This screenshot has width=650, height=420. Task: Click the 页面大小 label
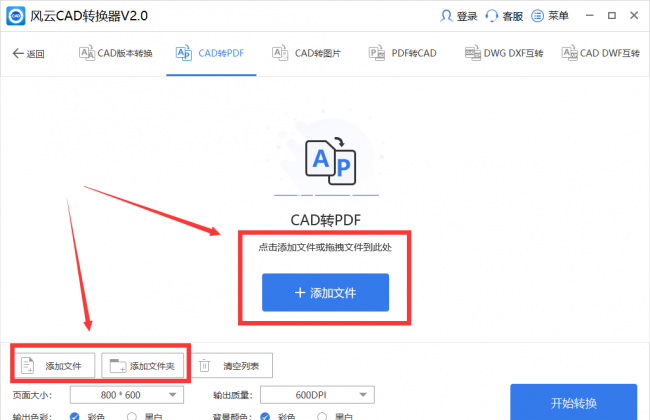pyautogui.click(x=32, y=395)
